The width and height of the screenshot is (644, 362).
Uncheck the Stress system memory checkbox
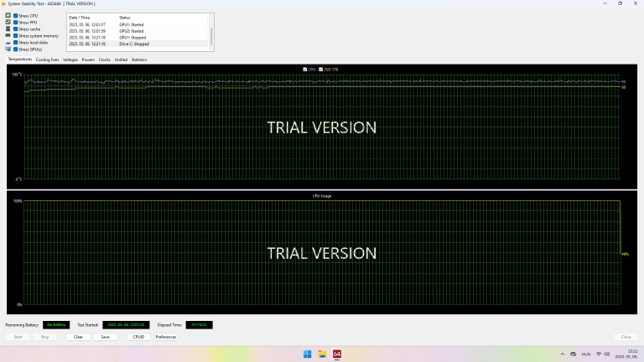pos(16,36)
